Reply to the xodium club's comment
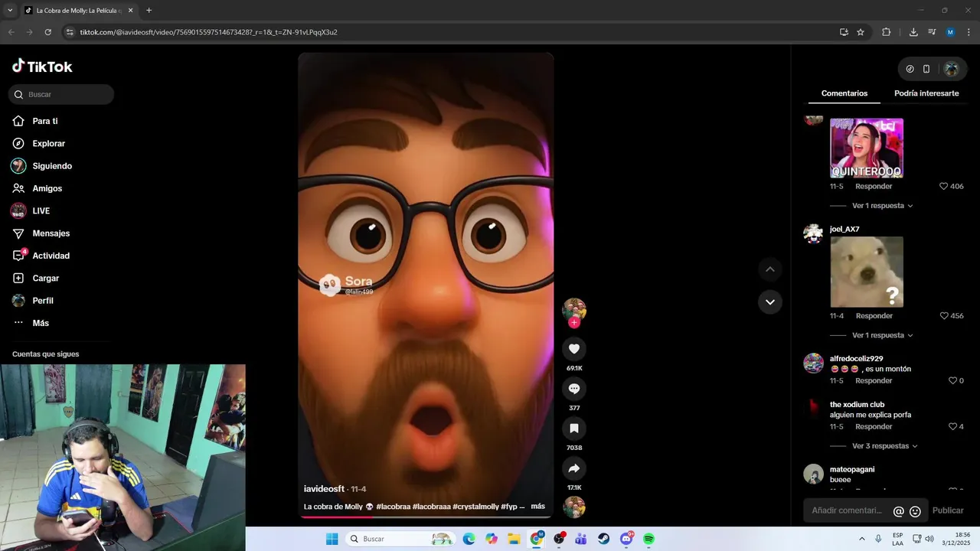The height and width of the screenshot is (551, 980). (874, 426)
